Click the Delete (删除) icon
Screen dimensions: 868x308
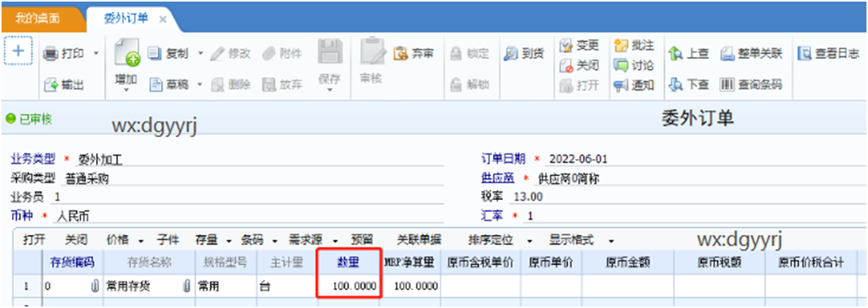217,85
